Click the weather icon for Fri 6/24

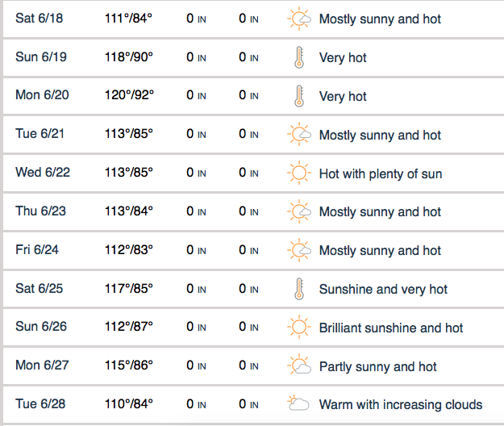click(299, 250)
